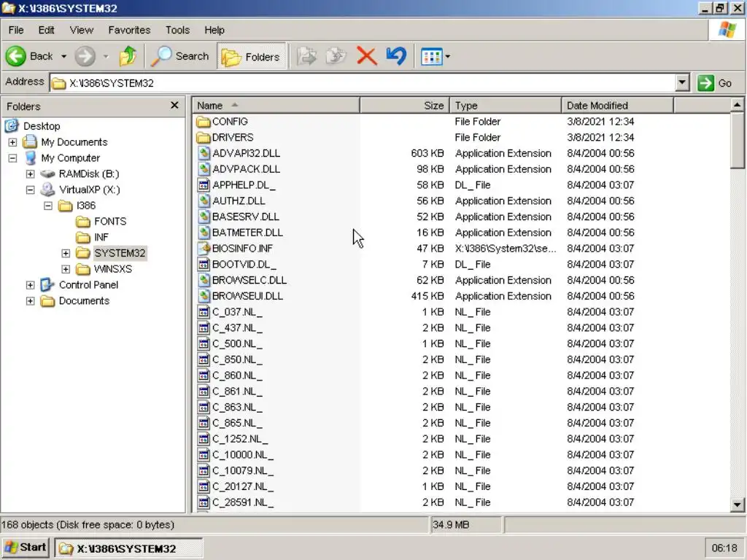Click the Copy To toolbar icon

[x=336, y=56]
